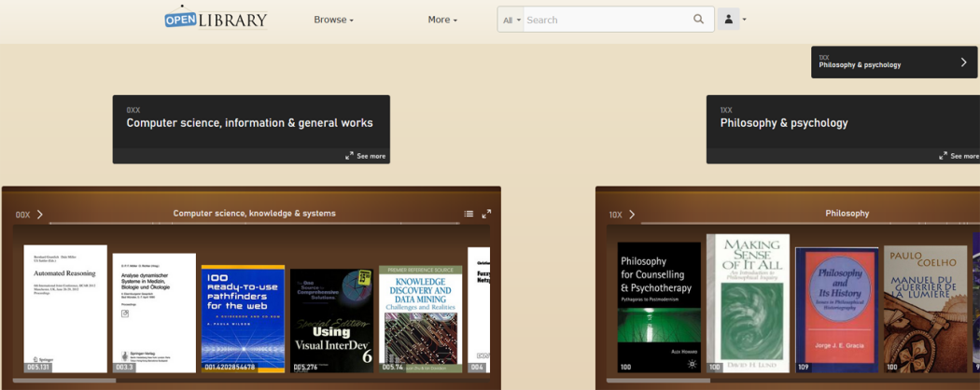The height and width of the screenshot is (390, 980).
Task: Open the Automated Reasoning book cover
Action: (65, 309)
